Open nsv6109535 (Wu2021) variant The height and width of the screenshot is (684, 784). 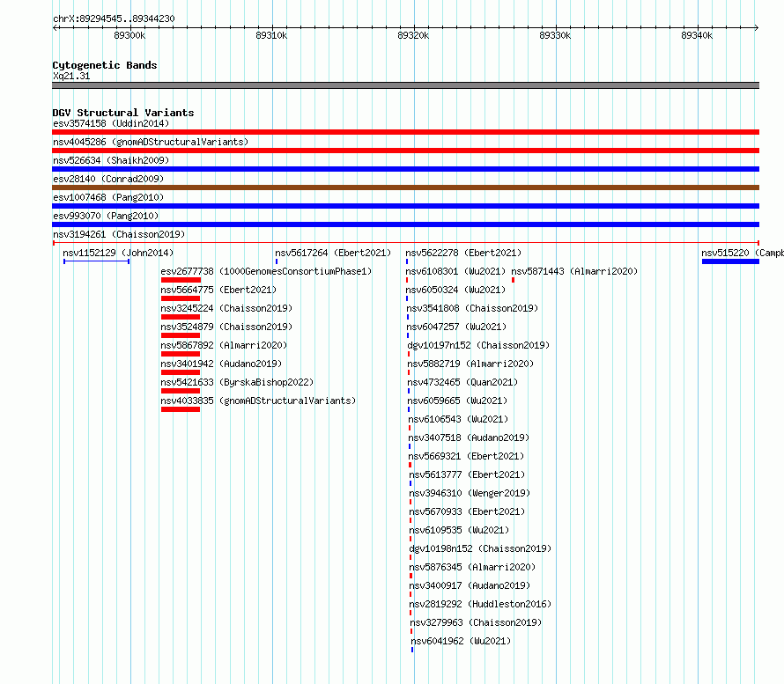pyautogui.click(x=460, y=530)
